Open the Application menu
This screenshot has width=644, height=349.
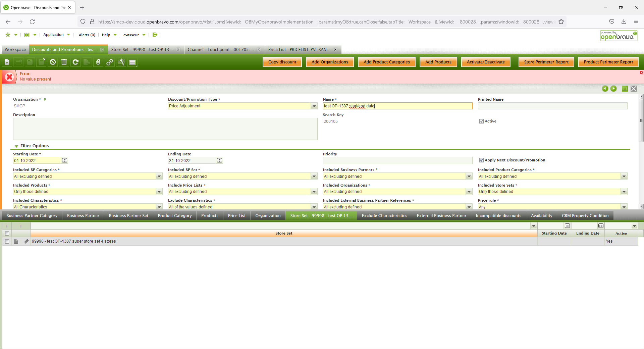pos(56,35)
